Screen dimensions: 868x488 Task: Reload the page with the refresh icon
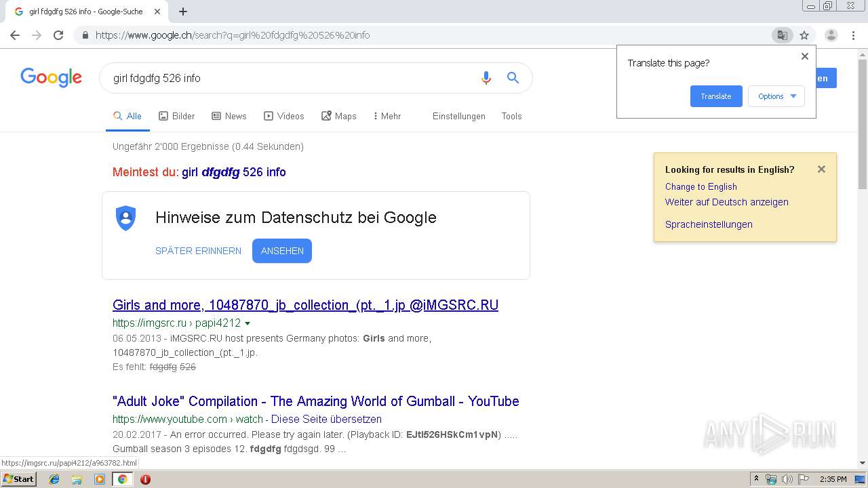click(58, 35)
